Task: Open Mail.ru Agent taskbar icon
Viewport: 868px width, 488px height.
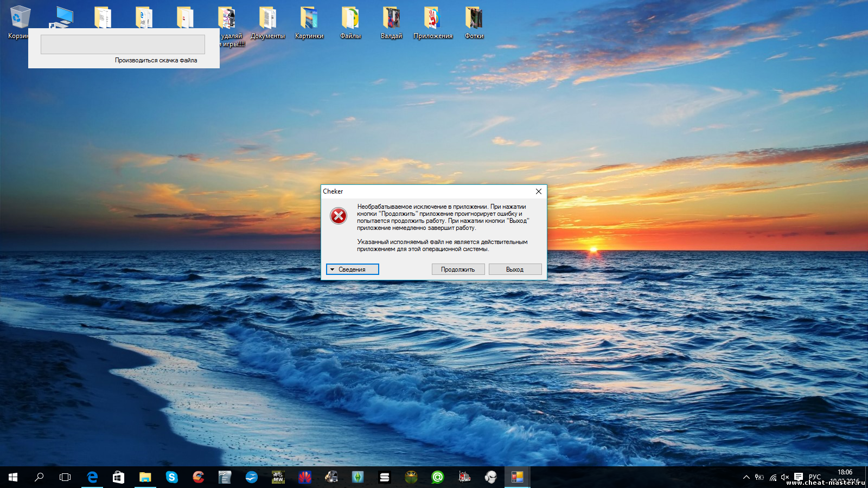Action: 437,477
